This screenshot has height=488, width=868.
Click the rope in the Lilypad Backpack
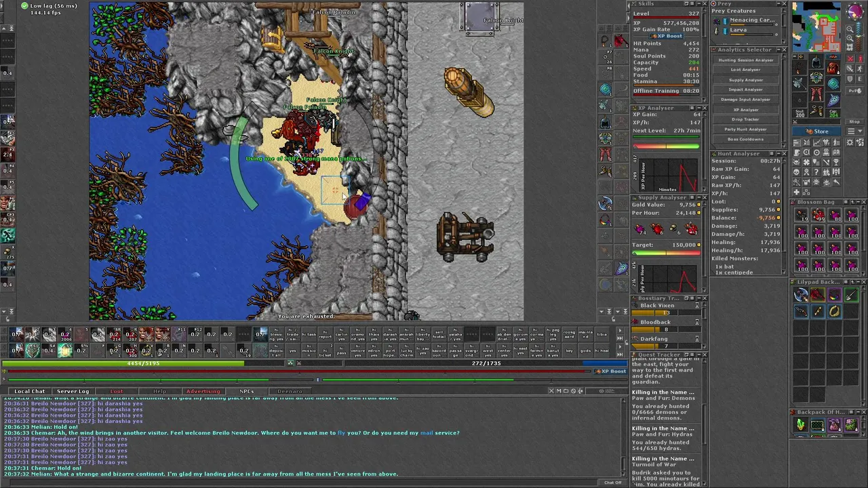pos(835,311)
